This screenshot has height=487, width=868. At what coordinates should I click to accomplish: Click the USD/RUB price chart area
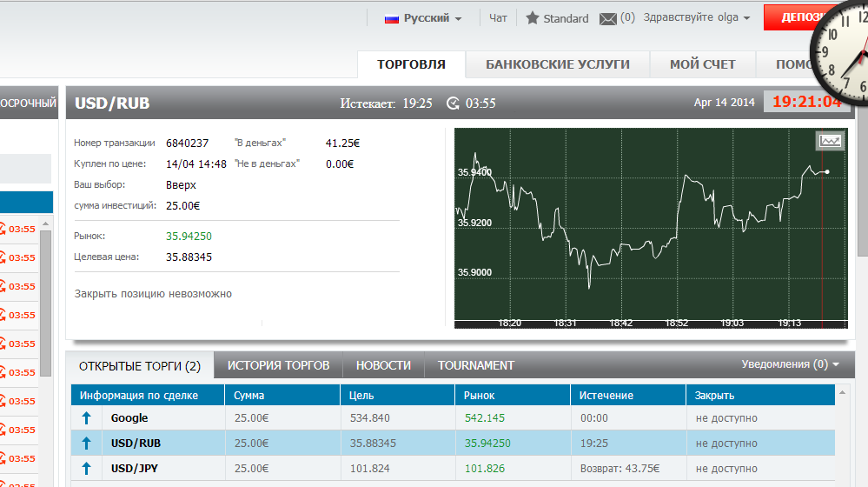coord(651,227)
